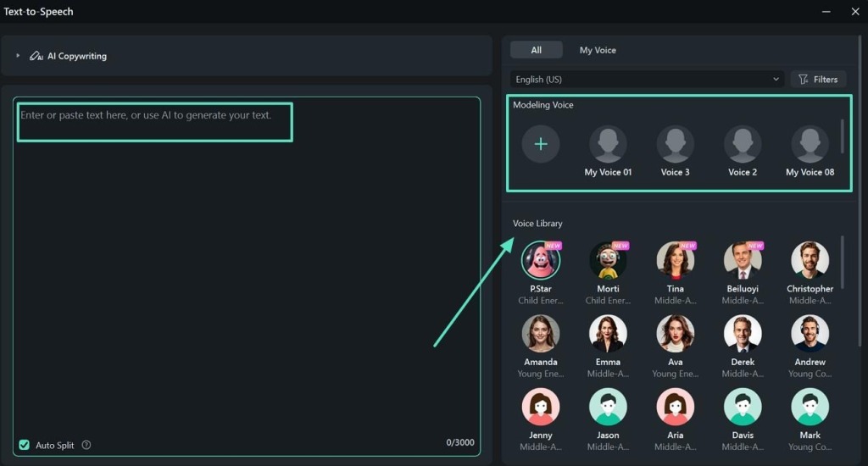Select My Voice 01 modeling voice

click(x=608, y=145)
